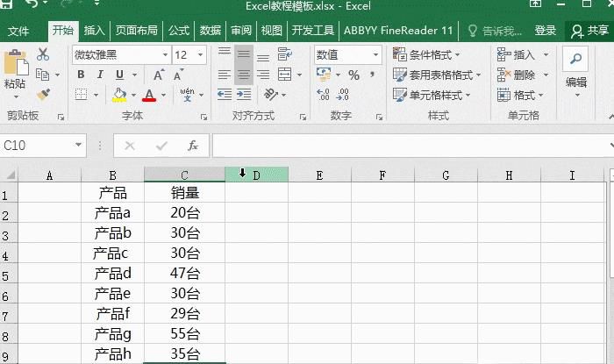Screen dimensions: 614x364
Task: Toggle Italic formatting
Action: tap(100, 75)
